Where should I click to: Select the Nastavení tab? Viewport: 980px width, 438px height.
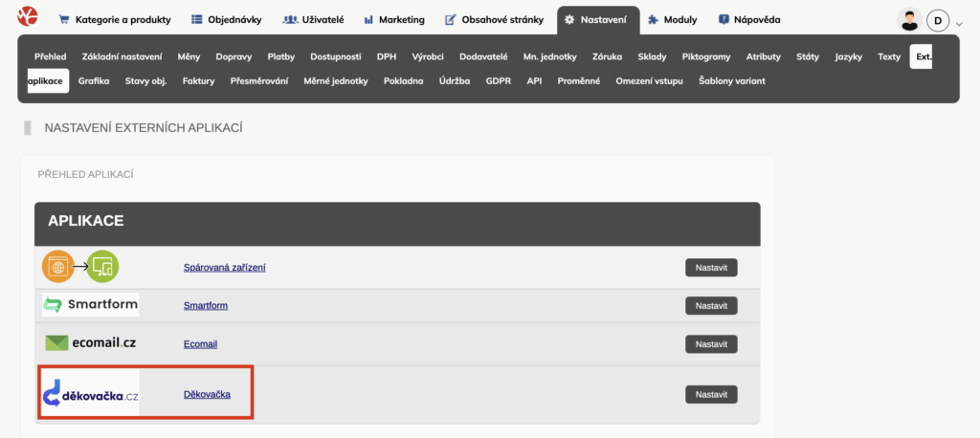(x=598, y=20)
